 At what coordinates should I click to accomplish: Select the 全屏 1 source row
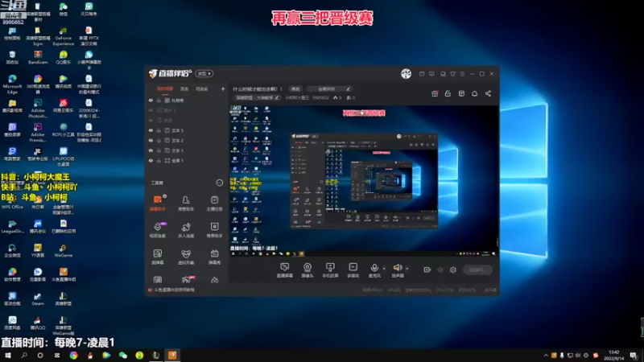(187, 160)
